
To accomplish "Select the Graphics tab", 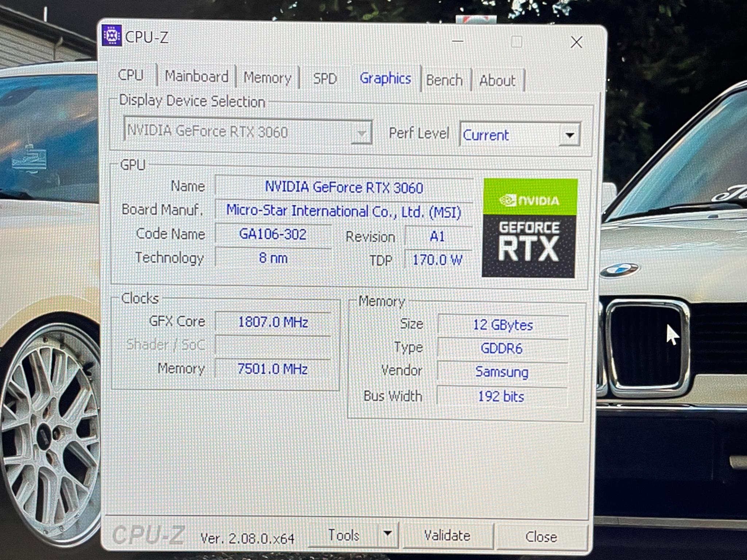I will click(x=385, y=79).
